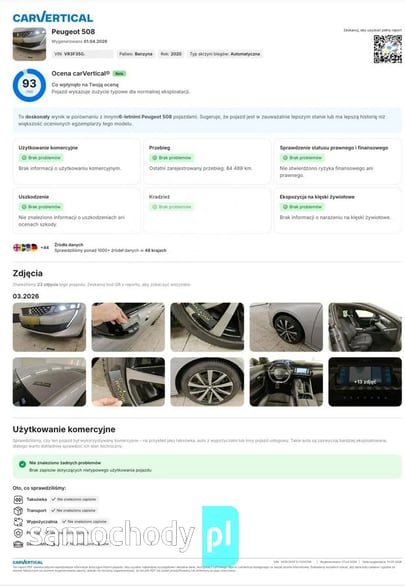Click the VIN field in header
The width and height of the screenshot is (405, 588).
[82, 54]
